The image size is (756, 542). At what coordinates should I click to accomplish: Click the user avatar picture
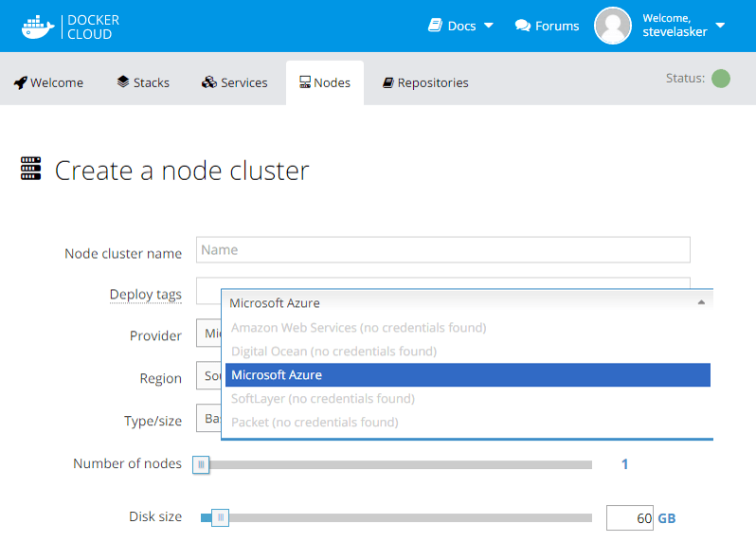tap(612, 26)
